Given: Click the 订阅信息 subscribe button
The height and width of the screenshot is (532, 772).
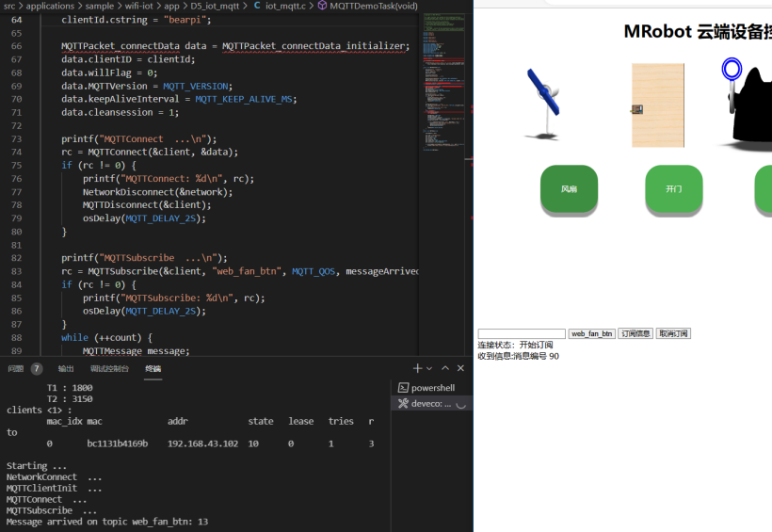Looking at the screenshot, I should (635, 333).
